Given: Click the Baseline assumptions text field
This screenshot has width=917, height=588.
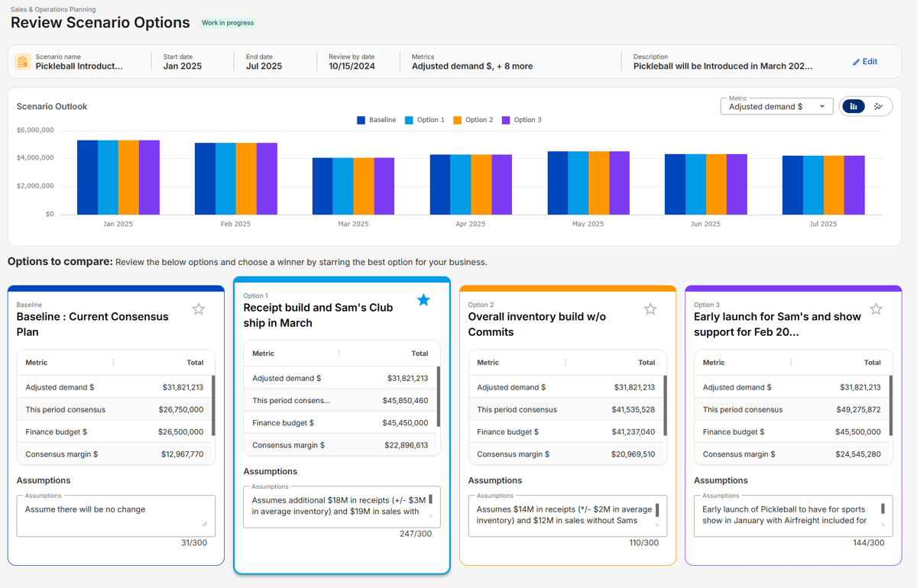Looking at the screenshot, I should click(x=115, y=515).
